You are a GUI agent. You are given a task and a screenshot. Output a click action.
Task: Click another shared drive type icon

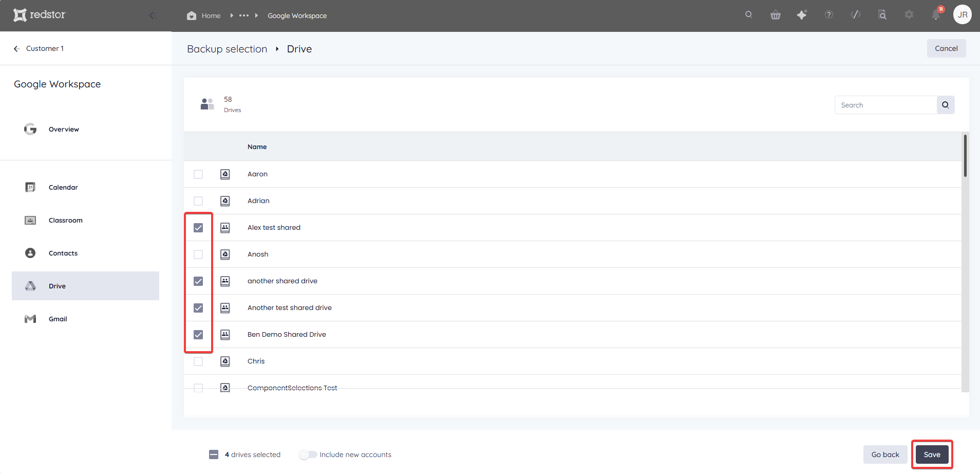coord(225,281)
